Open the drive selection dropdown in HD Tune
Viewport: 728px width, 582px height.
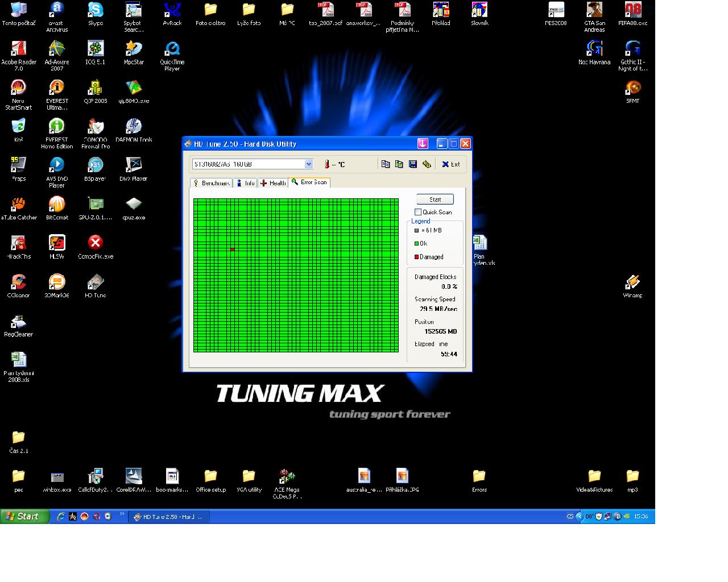pyautogui.click(x=309, y=164)
